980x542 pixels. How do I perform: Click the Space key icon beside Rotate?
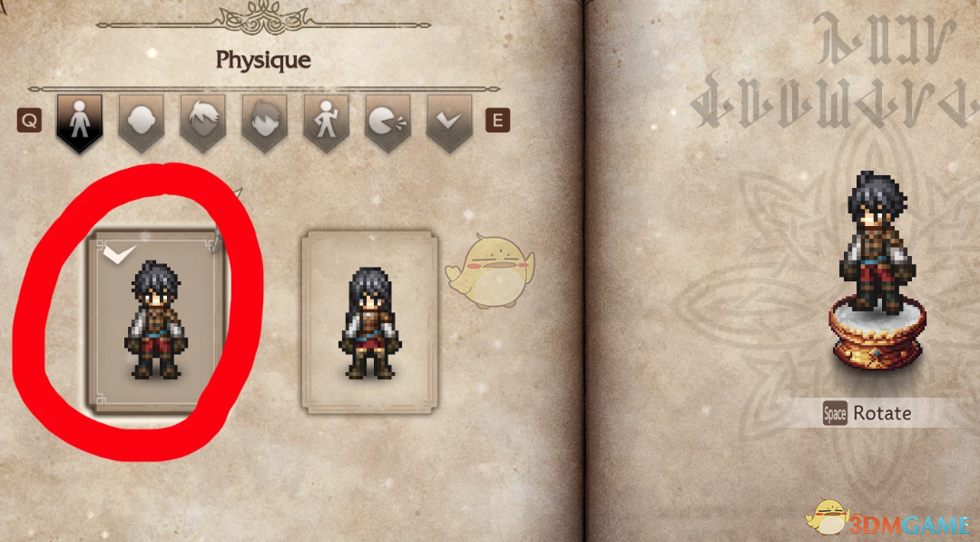tap(835, 413)
